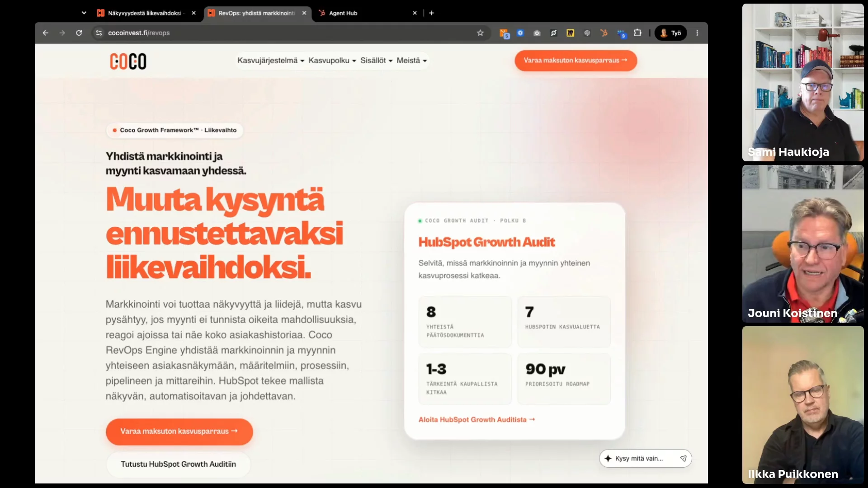Click the sparkle icon in the chat box
Screen dimensions: 868x488
click(x=608, y=459)
